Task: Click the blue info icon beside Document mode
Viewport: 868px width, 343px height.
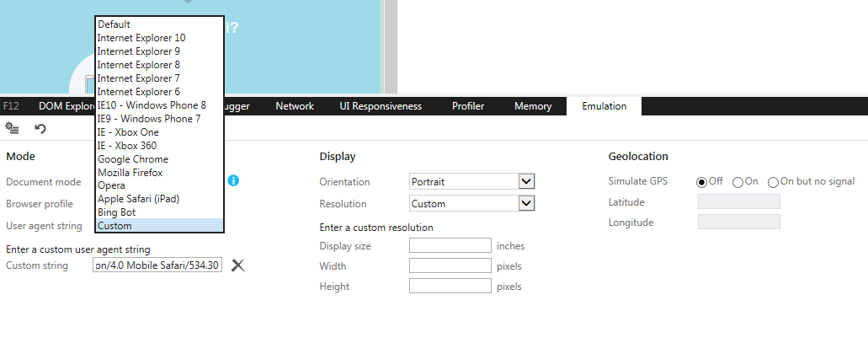Action: coord(233,180)
